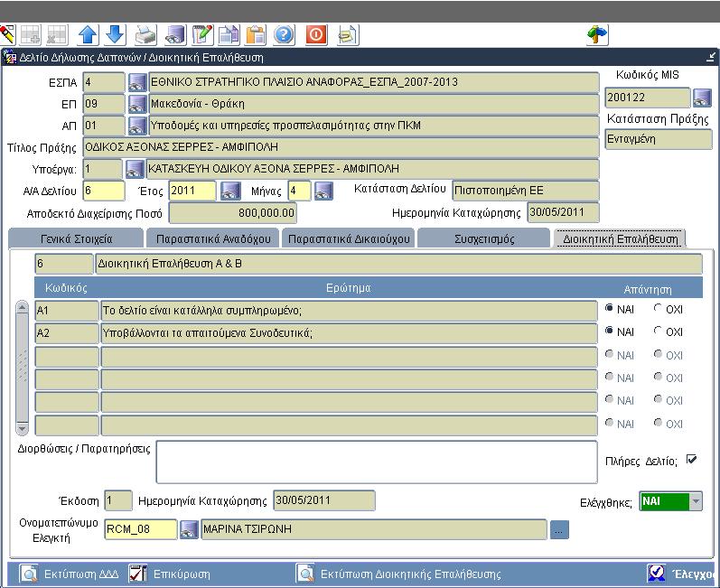Image resolution: width=720 pixels, height=588 pixels.
Task: Click code cell A1
Action: click(x=67, y=311)
